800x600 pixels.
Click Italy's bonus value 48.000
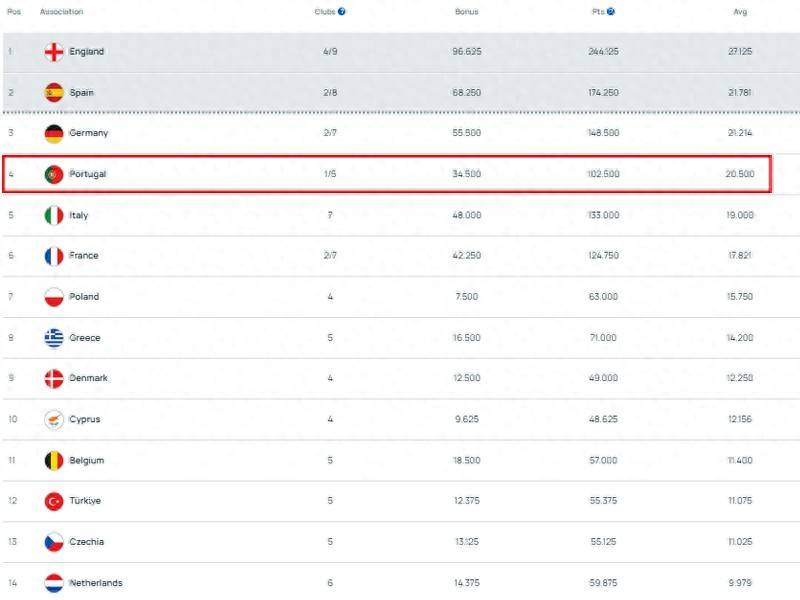[x=467, y=215]
